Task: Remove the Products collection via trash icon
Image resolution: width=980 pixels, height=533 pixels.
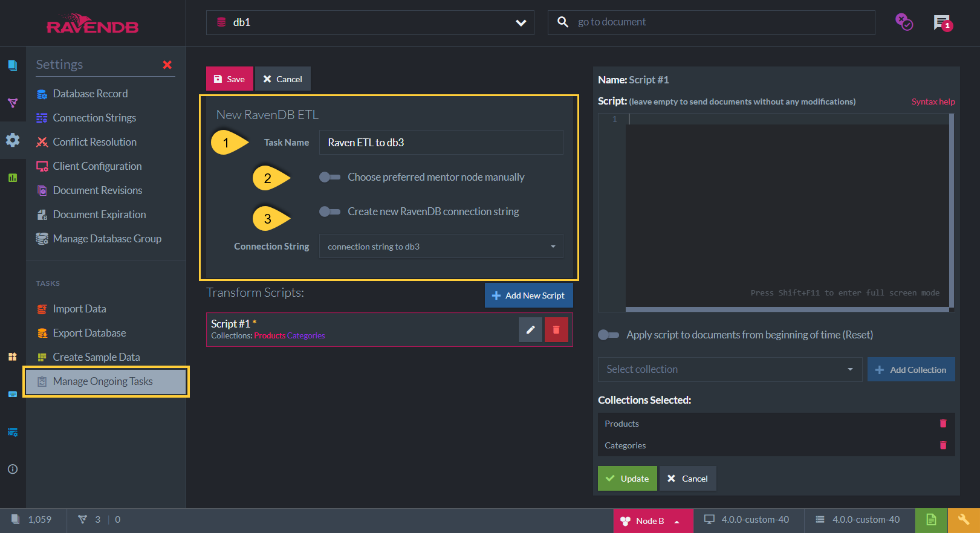Action: click(943, 424)
